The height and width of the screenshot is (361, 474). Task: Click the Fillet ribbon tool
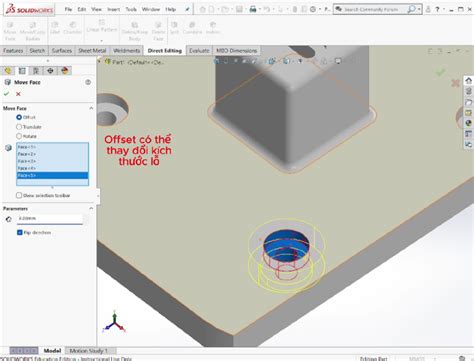[x=55, y=28]
